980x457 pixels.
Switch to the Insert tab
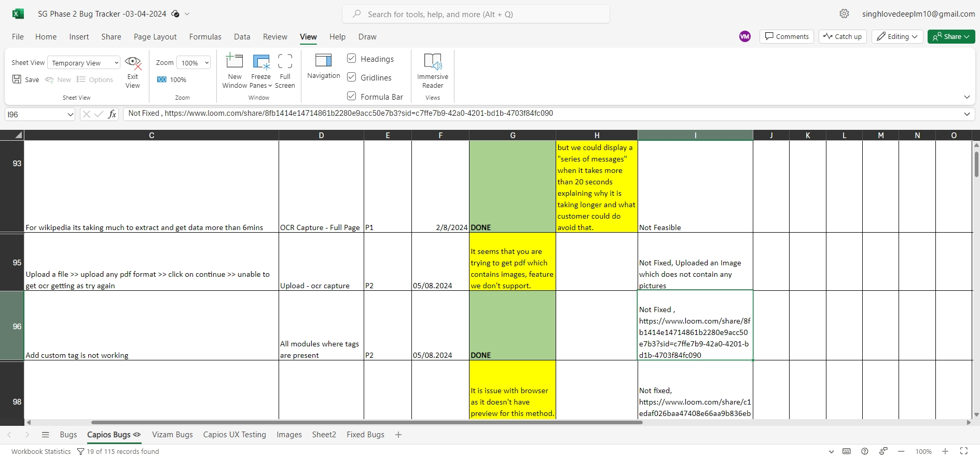pos(79,37)
